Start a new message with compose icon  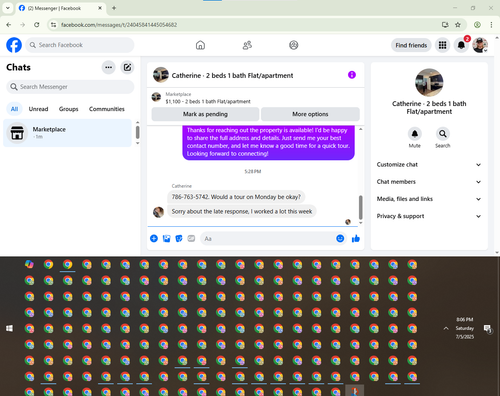(x=127, y=67)
